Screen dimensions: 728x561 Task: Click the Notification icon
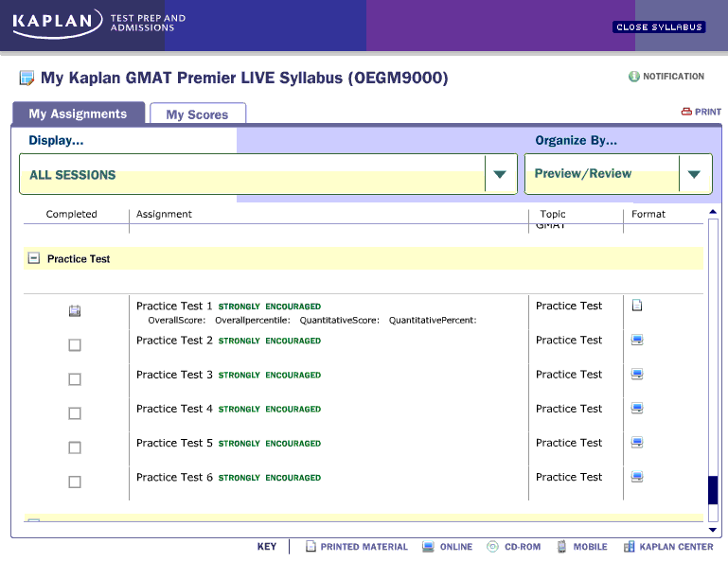pos(634,77)
